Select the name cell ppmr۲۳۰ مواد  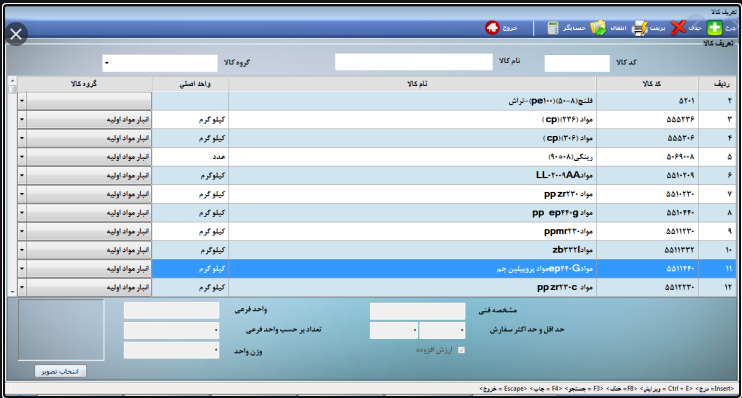(413, 231)
